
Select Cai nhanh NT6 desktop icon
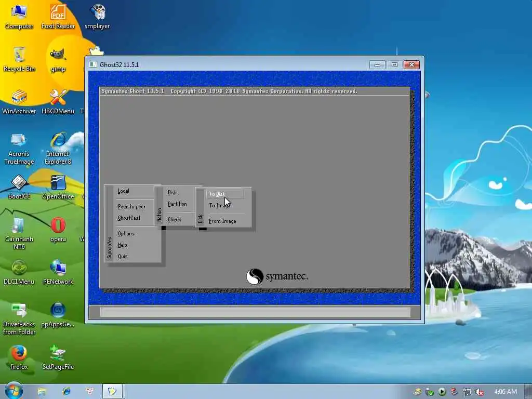tap(19, 234)
